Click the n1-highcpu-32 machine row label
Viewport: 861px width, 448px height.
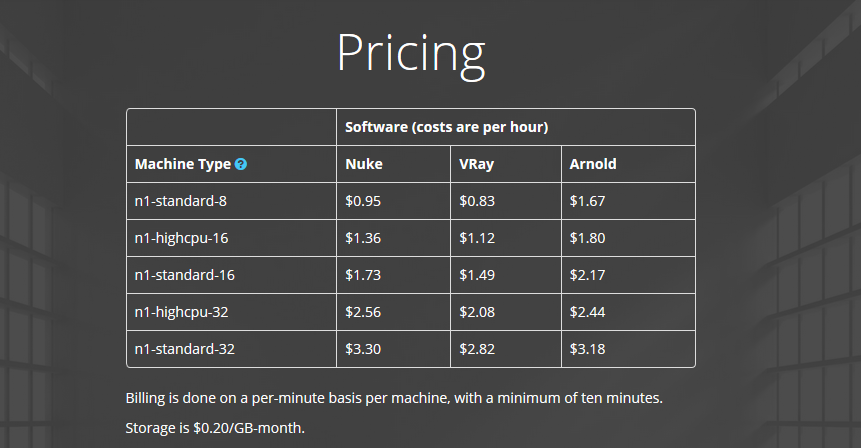pos(181,312)
